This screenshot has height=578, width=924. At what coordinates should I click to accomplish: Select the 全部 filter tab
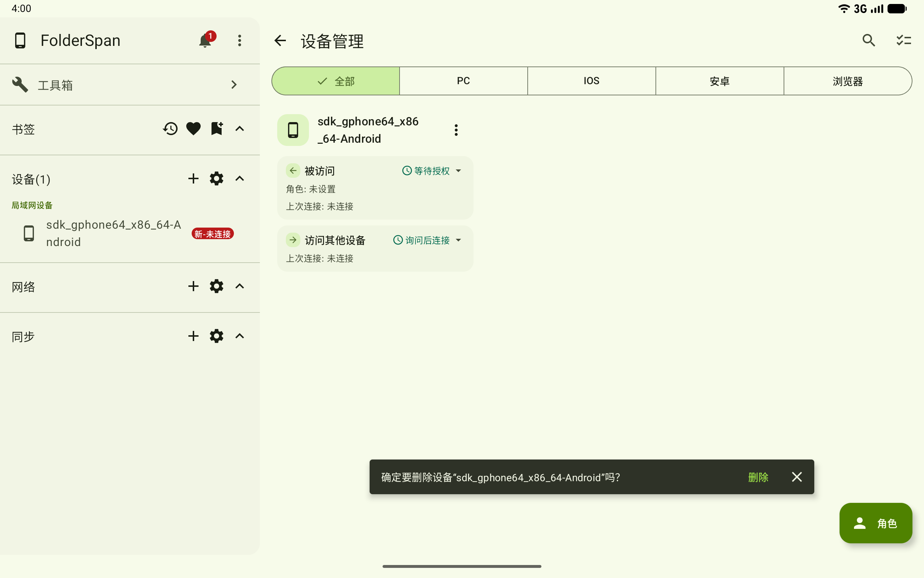pos(336,81)
